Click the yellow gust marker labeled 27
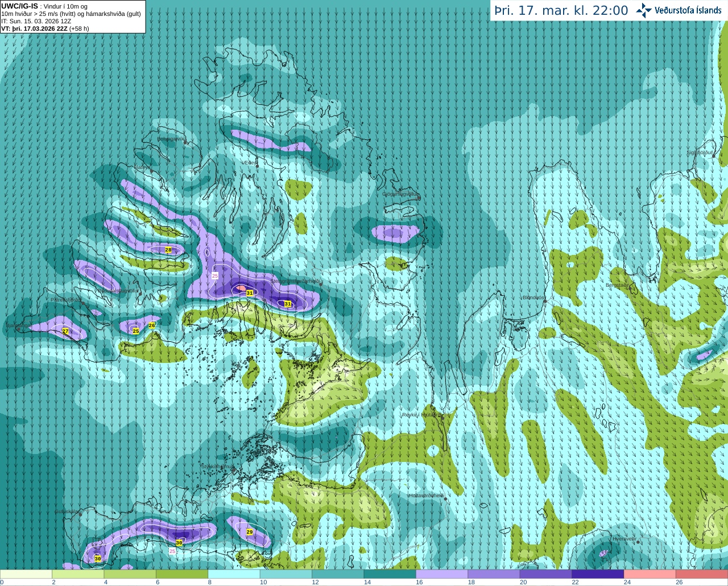 (x=65, y=331)
